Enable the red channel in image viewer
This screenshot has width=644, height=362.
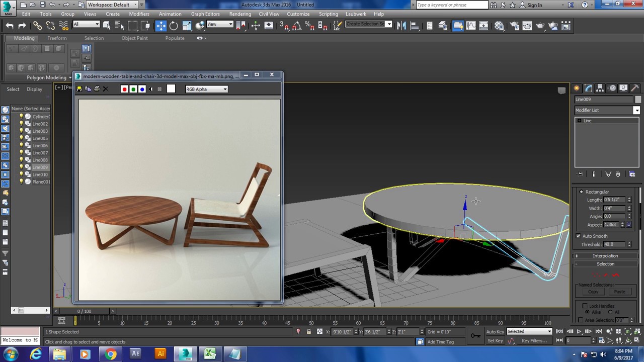(124, 89)
